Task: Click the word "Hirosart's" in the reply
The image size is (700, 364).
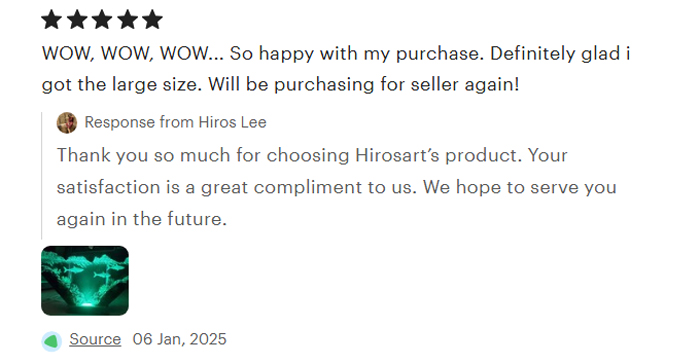Action: 397,155
